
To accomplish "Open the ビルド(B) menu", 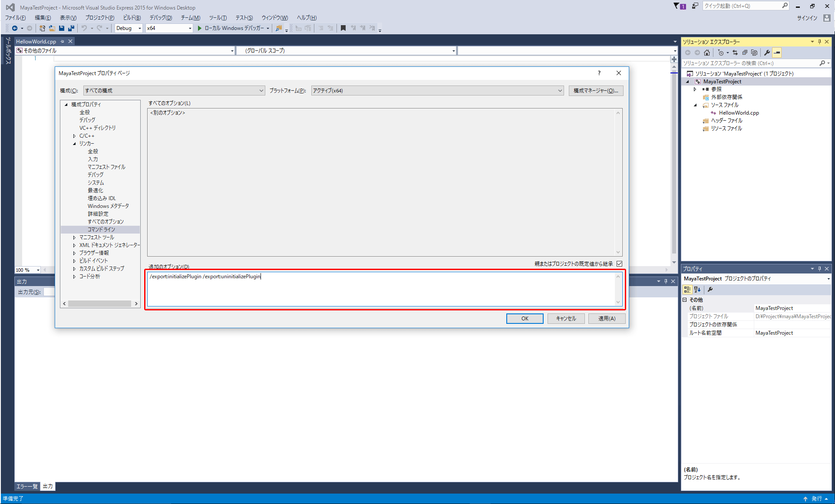I will coord(132,18).
